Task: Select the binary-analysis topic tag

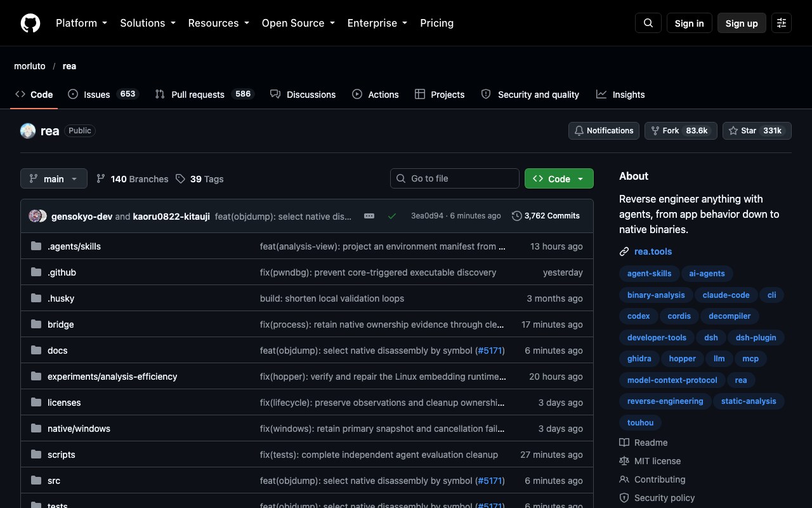Action: [656, 295]
